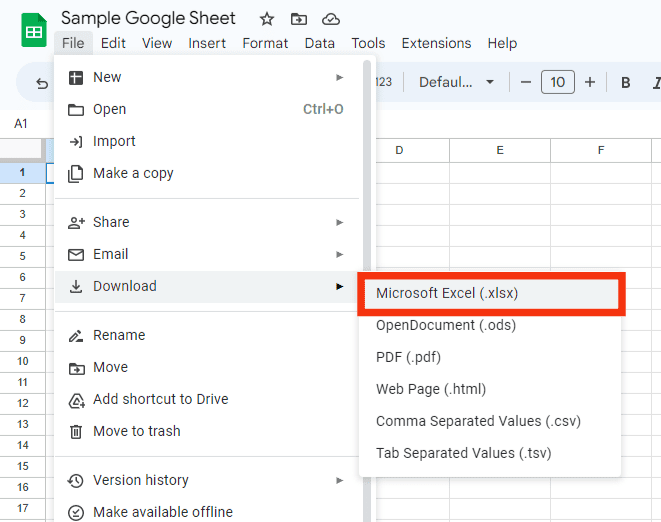This screenshot has height=522, width=661.
Task: Open the Extensions menu
Action: click(x=436, y=43)
